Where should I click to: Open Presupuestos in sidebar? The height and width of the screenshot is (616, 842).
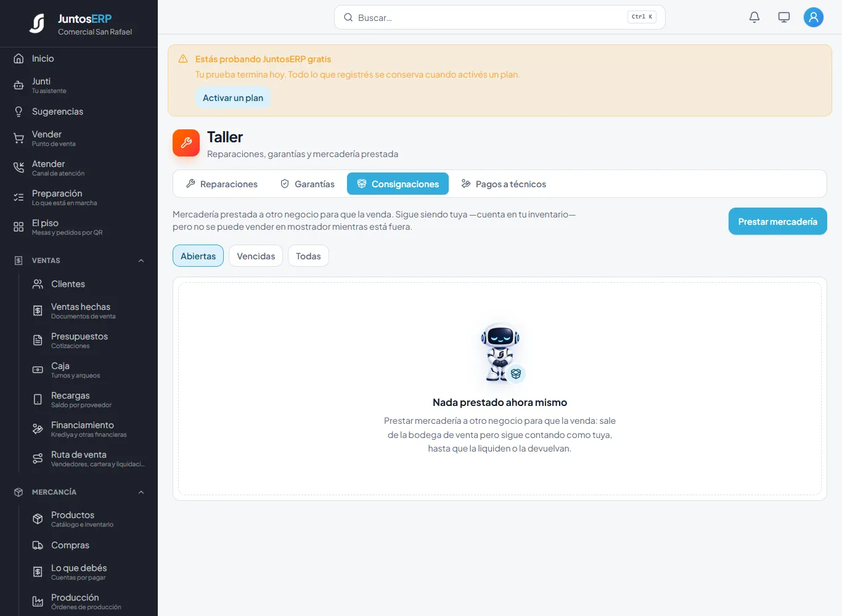pos(89,340)
